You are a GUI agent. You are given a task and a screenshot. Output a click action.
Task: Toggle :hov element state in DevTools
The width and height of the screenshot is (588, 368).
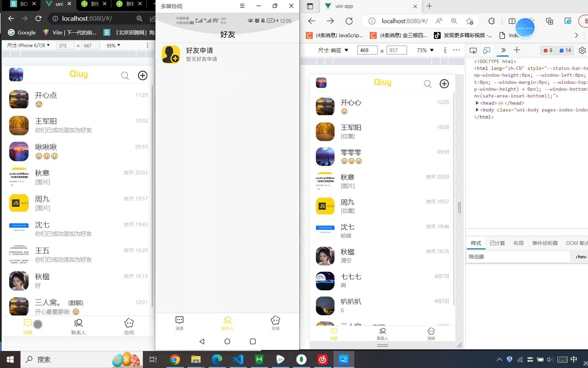(x=581, y=257)
